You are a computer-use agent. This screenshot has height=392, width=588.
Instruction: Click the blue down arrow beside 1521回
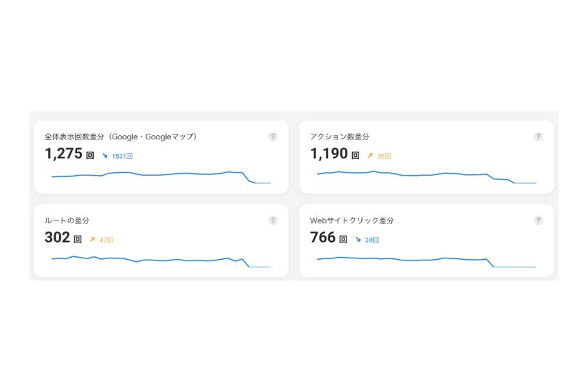point(105,155)
